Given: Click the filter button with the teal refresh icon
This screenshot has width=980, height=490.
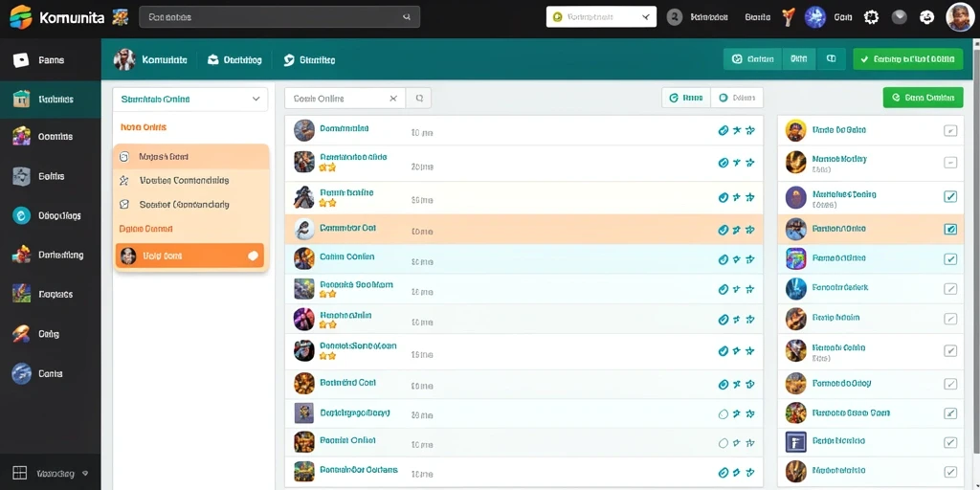Looking at the screenshot, I should (685, 98).
